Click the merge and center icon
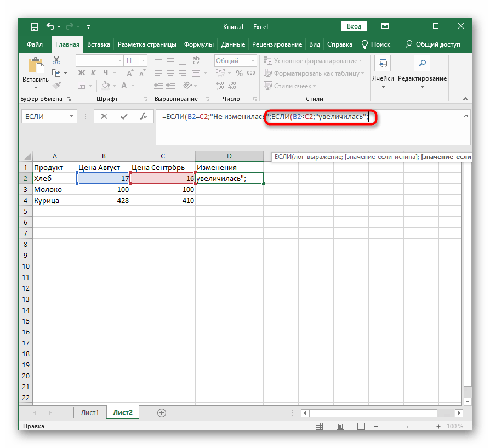490x448 pixels. click(x=196, y=73)
